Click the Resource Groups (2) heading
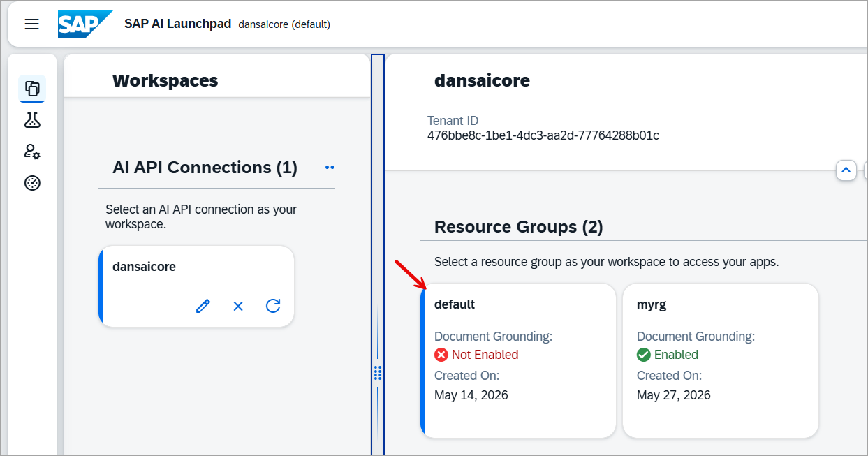Screen dimensions: 868x456 (519, 227)
